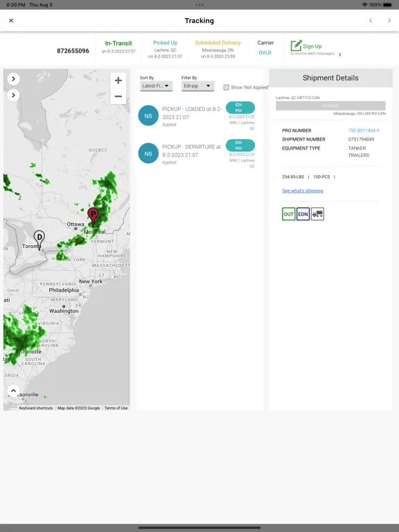Click the 100-PCS pieces value
Image resolution: width=399 pixels, height=532 pixels.
tap(321, 177)
